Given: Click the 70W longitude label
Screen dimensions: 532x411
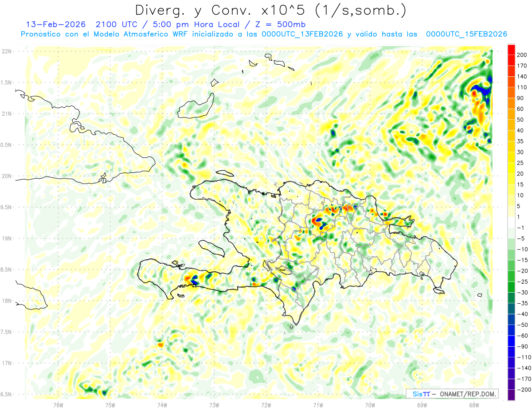Looking at the screenshot, I should point(370,405).
